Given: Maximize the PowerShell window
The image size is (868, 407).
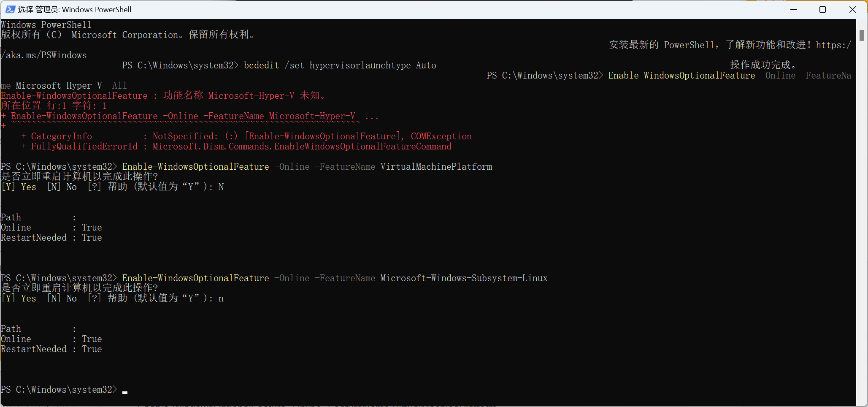Looking at the screenshot, I should click(823, 9).
